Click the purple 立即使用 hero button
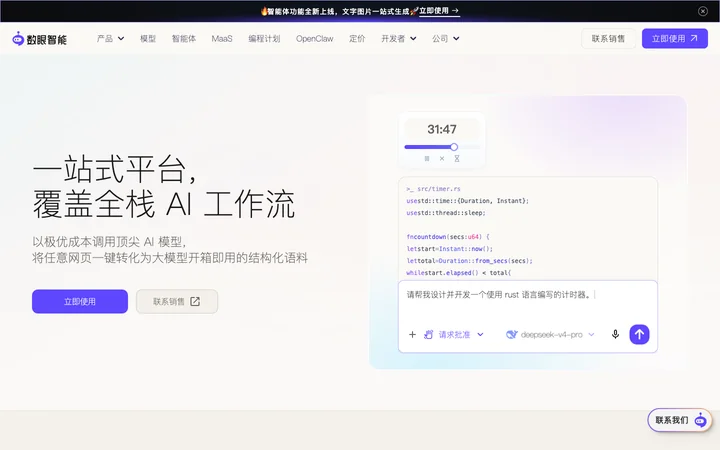This screenshot has height=450, width=720. pyautogui.click(x=80, y=302)
